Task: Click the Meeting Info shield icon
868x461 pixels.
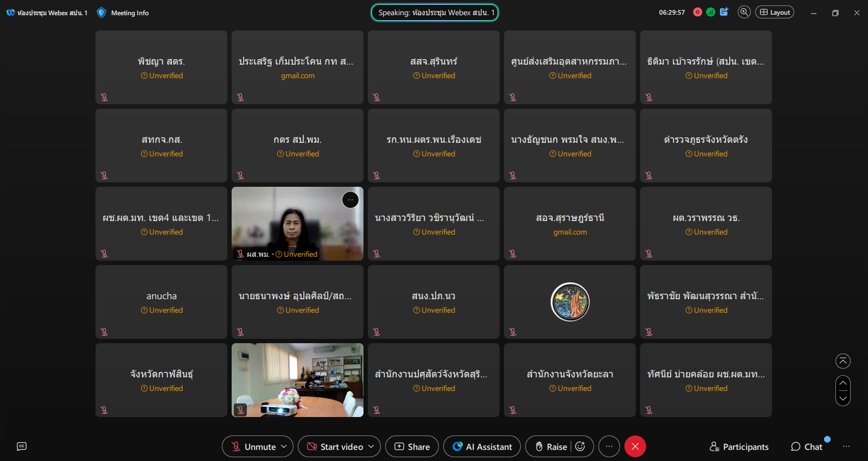Action: (101, 12)
